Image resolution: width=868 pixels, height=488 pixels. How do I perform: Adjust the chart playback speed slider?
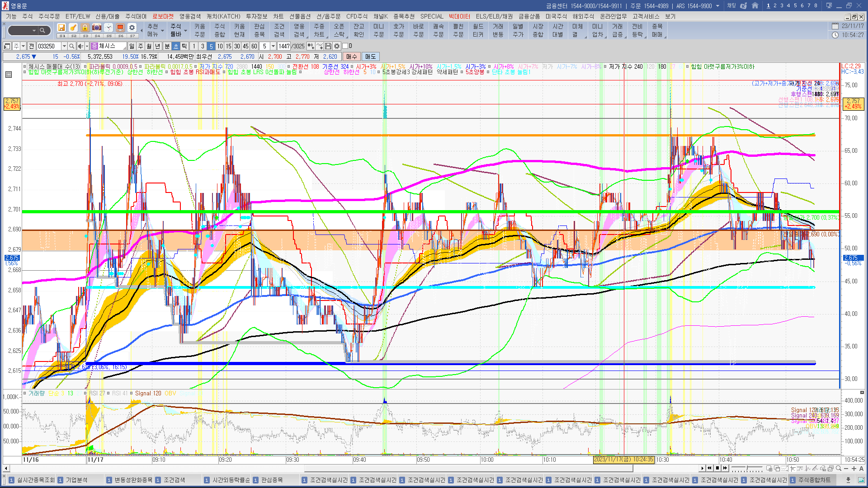tap(747, 469)
